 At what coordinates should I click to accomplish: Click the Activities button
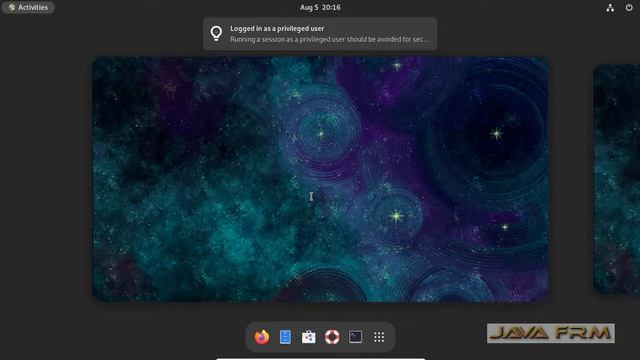(x=28, y=7)
